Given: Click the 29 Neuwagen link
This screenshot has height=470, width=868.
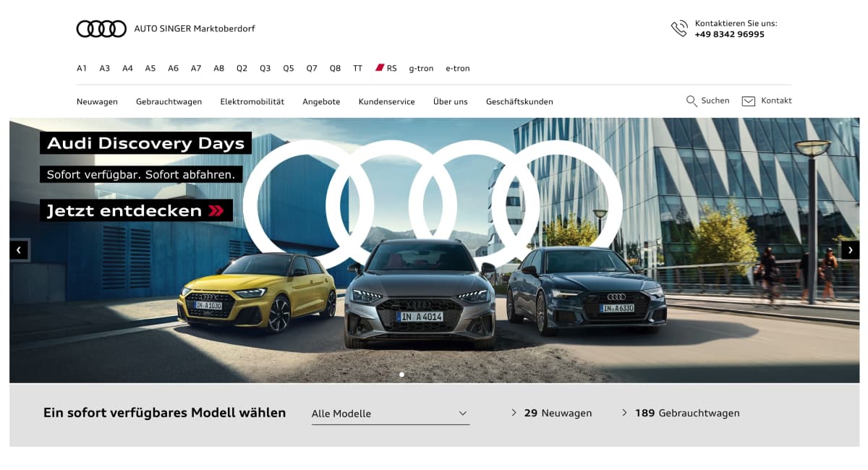Looking at the screenshot, I should 558,413.
